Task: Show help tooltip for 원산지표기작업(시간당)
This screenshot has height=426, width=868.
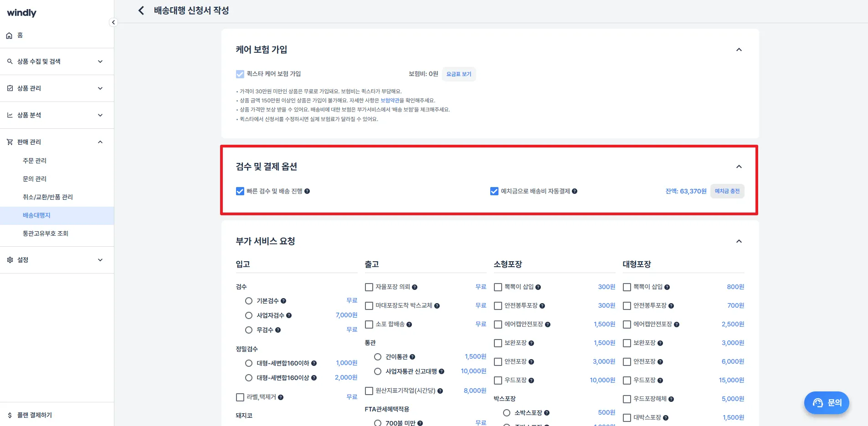Action: [x=440, y=391]
